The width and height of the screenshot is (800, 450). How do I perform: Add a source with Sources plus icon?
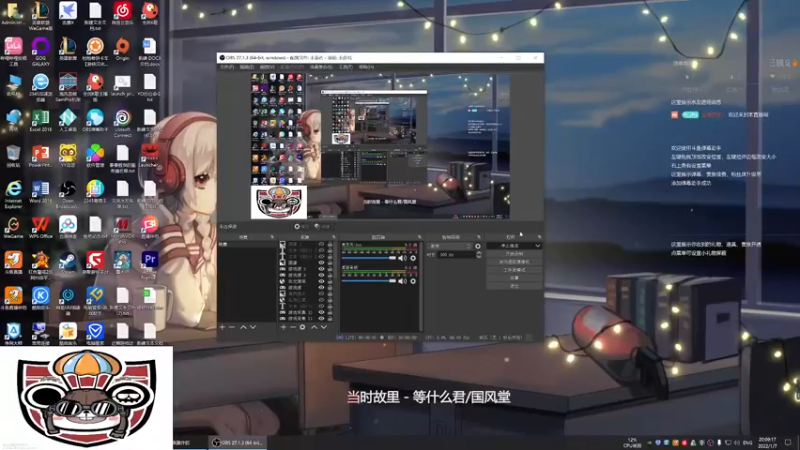tap(284, 327)
